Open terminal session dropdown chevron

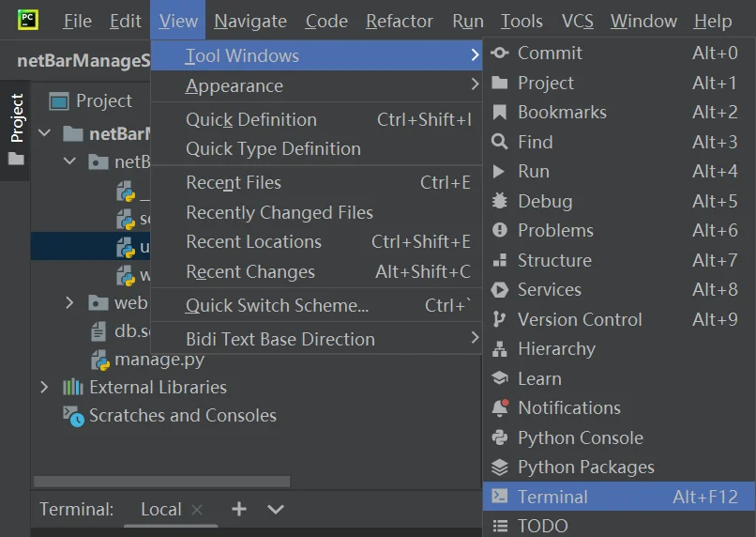point(276,509)
